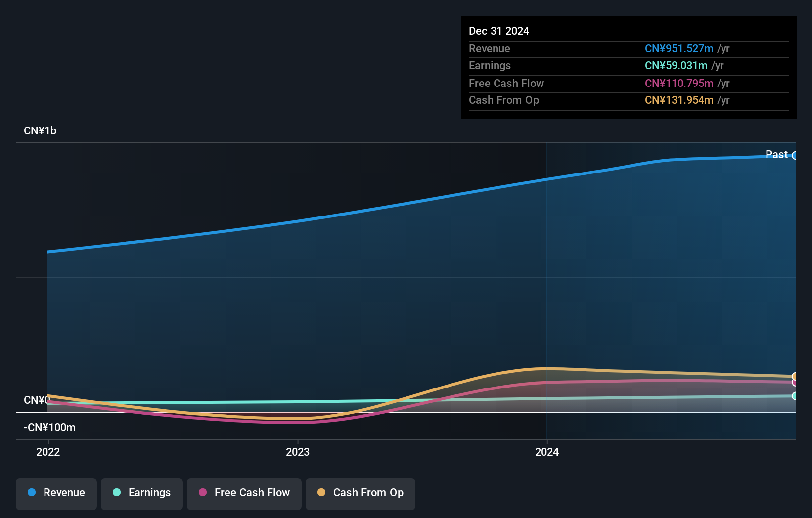
Task: Click the Earnings row label in tooltip
Action: coord(490,66)
